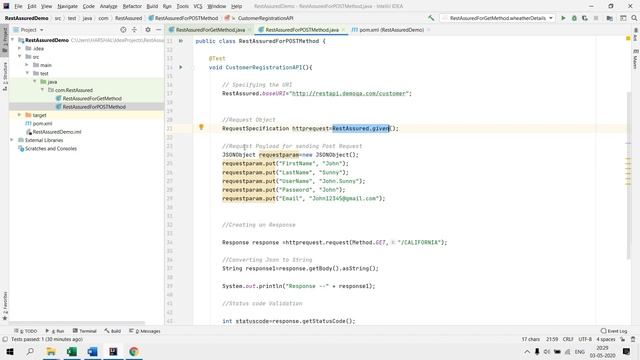Expand the main folder
This screenshot has width=640, height=360.
[27, 65]
